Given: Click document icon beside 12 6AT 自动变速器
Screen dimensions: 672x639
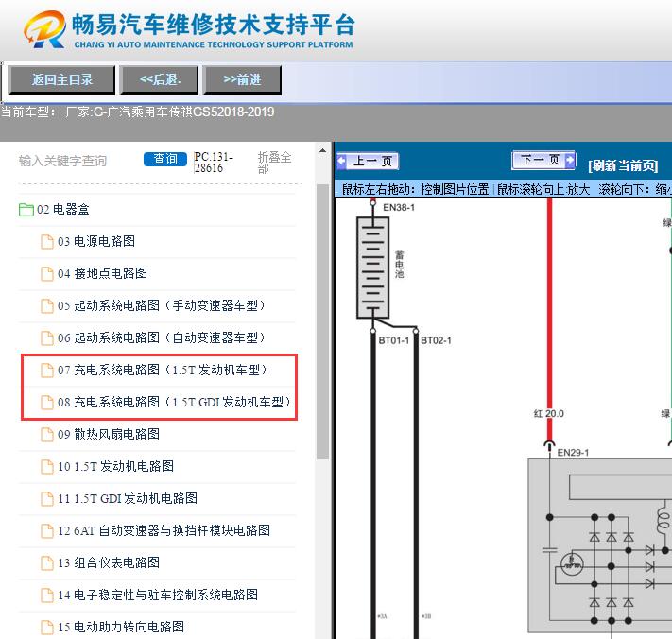Looking at the screenshot, I should 46,531.
